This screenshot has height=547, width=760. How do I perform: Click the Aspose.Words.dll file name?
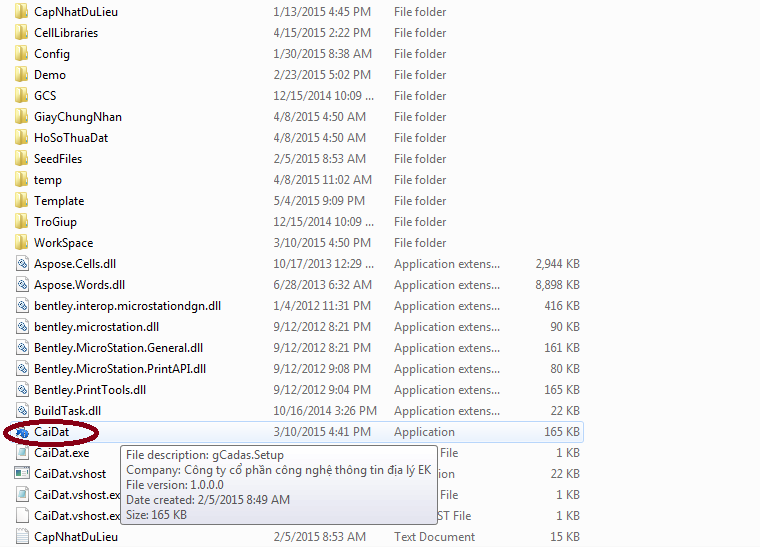click(80, 285)
